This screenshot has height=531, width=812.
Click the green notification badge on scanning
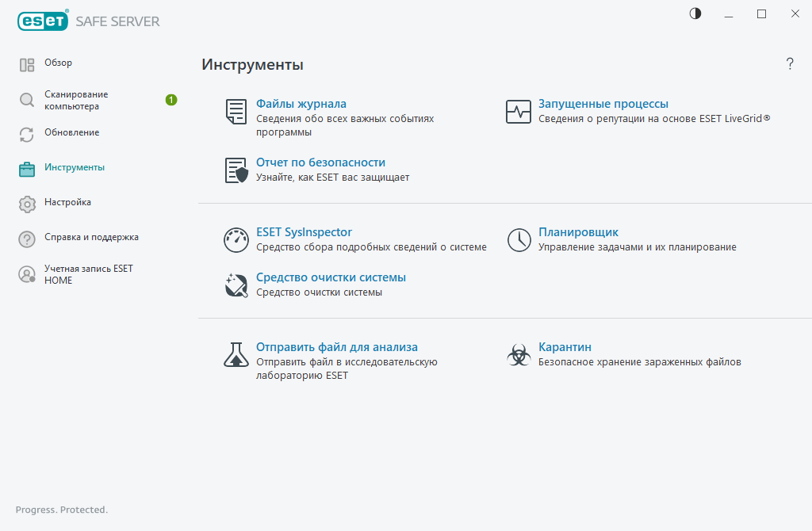click(171, 100)
